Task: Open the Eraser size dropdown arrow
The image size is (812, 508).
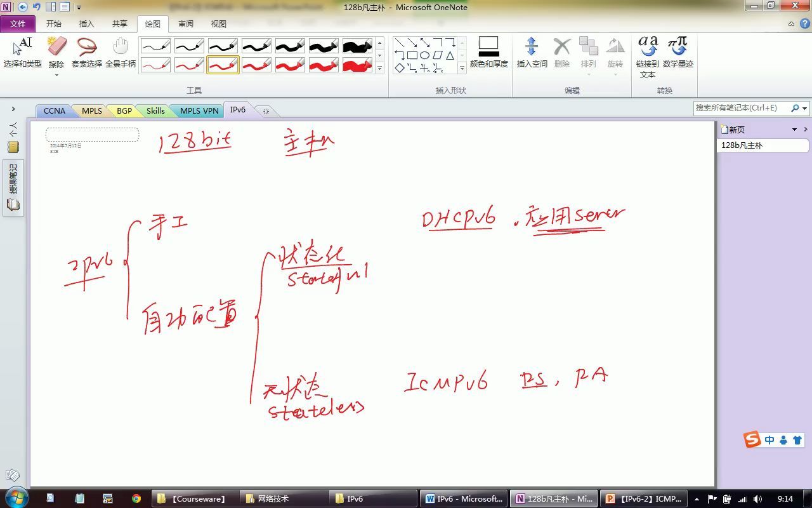Action: coord(56,75)
